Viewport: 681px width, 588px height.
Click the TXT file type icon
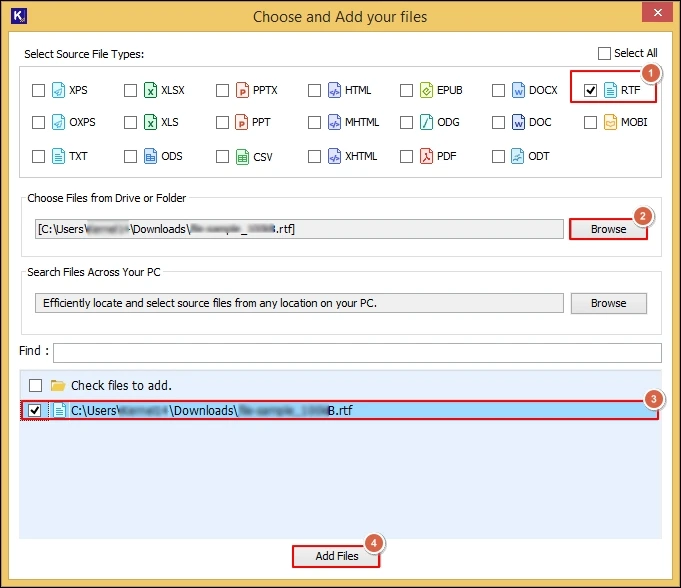pyautogui.click(x=58, y=156)
